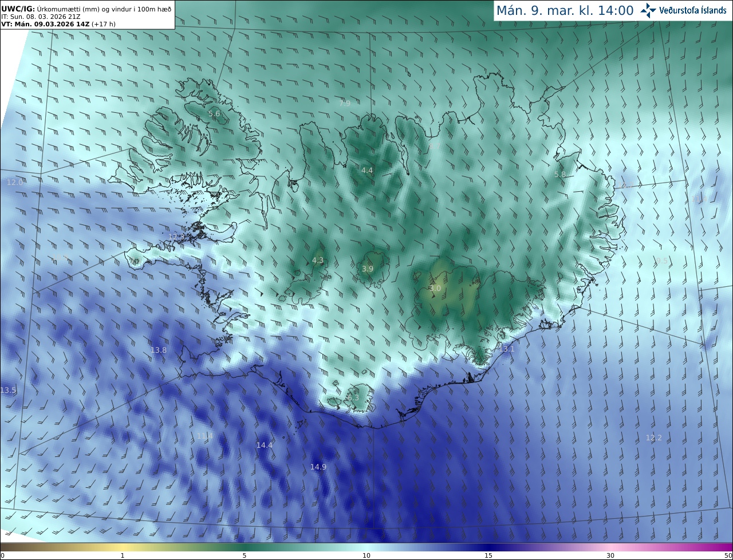Click the 6.3 value over the southern glacier
The image size is (733, 560).
[x=353, y=398]
